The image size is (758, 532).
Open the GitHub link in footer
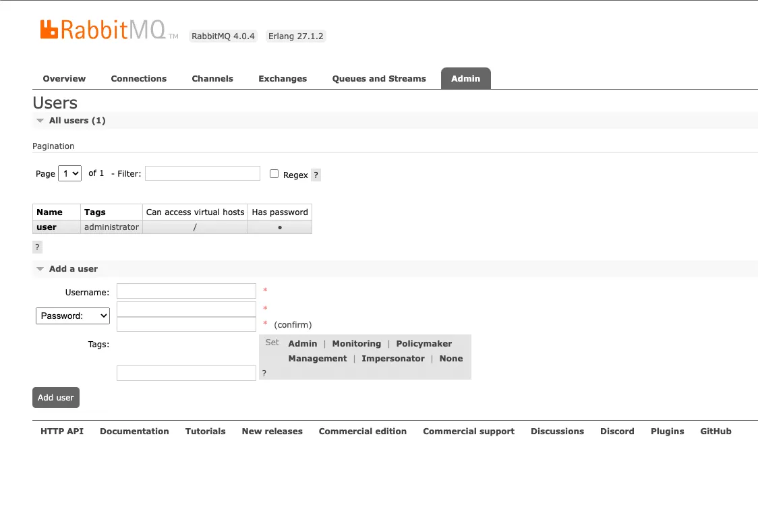pyautogui.click(x=716, y=431)
